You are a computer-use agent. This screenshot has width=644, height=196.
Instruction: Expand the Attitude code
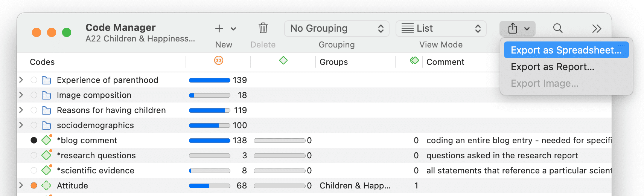[x=21, y=185]
